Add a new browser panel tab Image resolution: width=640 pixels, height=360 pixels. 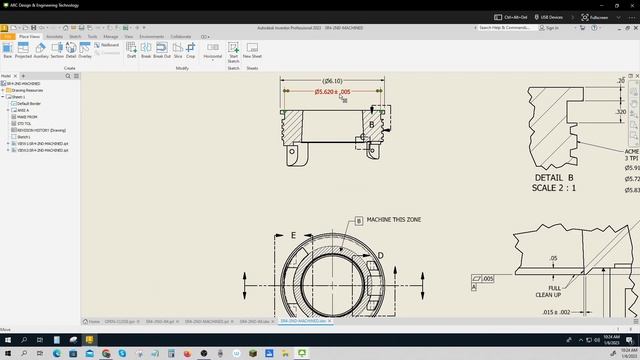[x=23, y=76]
